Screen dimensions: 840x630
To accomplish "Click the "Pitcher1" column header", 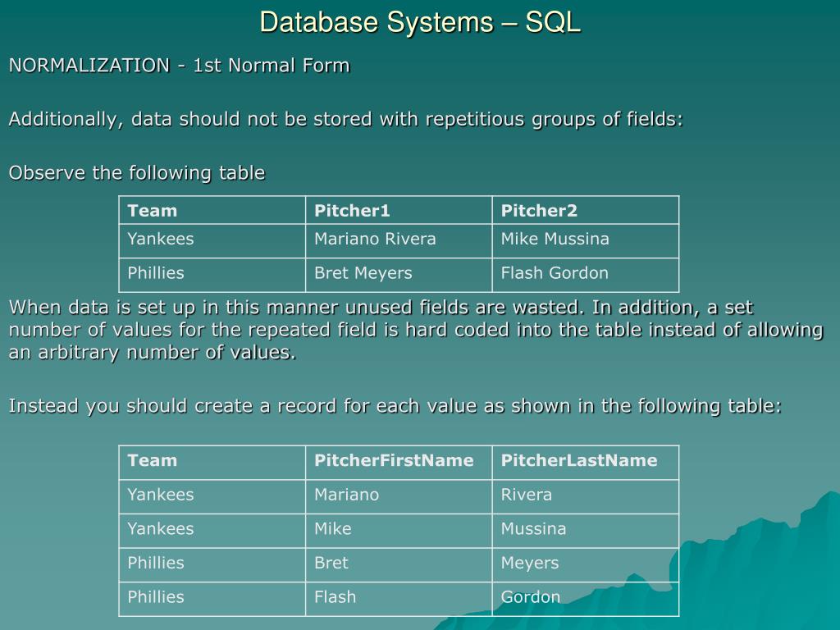I will click(399, 211).
